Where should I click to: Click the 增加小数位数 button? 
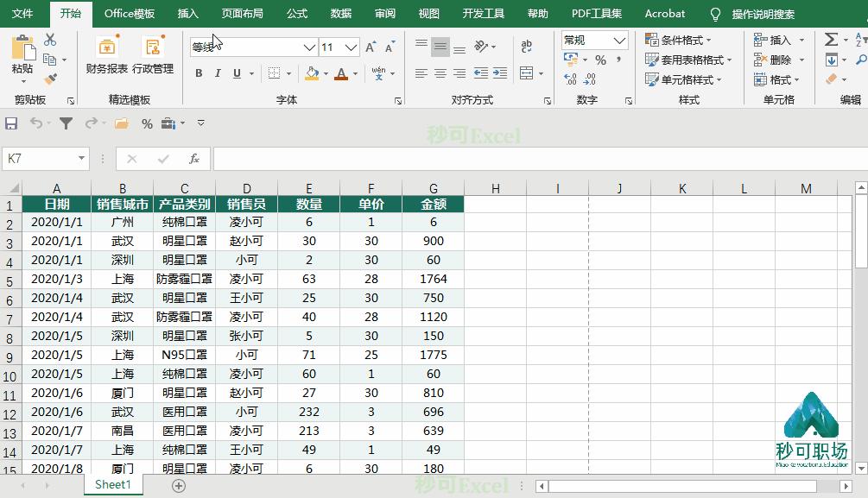tap(569, 78)
